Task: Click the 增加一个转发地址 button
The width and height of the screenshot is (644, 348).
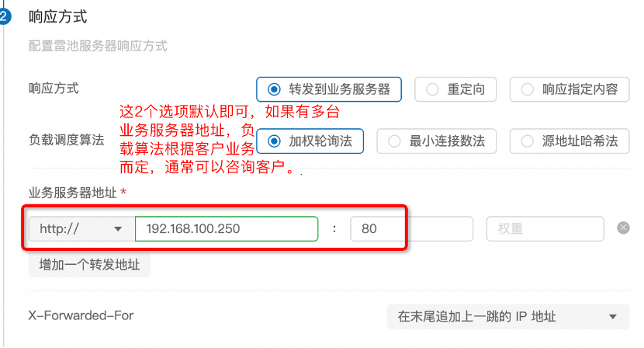Action: click(x=89, y=265)
